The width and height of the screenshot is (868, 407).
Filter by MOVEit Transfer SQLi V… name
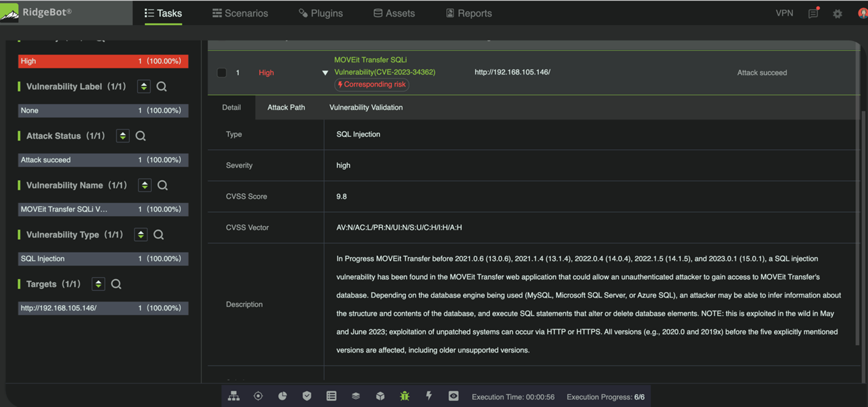(x=103, y=209)
